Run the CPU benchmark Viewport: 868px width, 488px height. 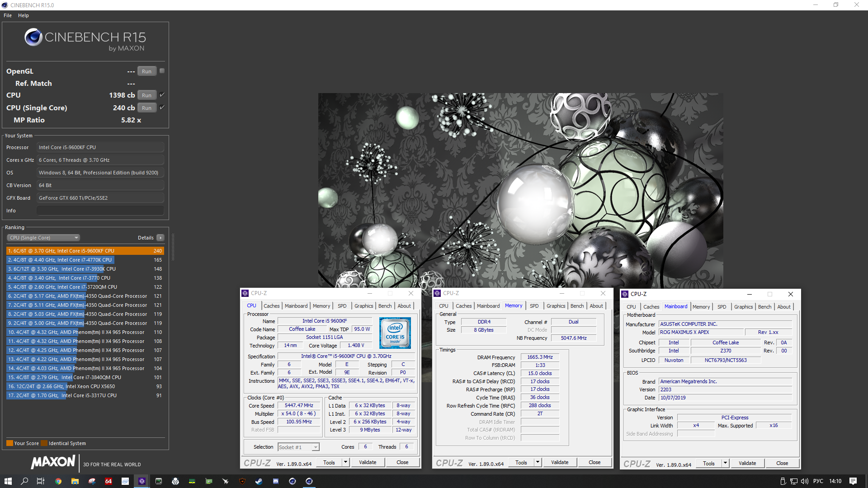(x=147, y=95)
